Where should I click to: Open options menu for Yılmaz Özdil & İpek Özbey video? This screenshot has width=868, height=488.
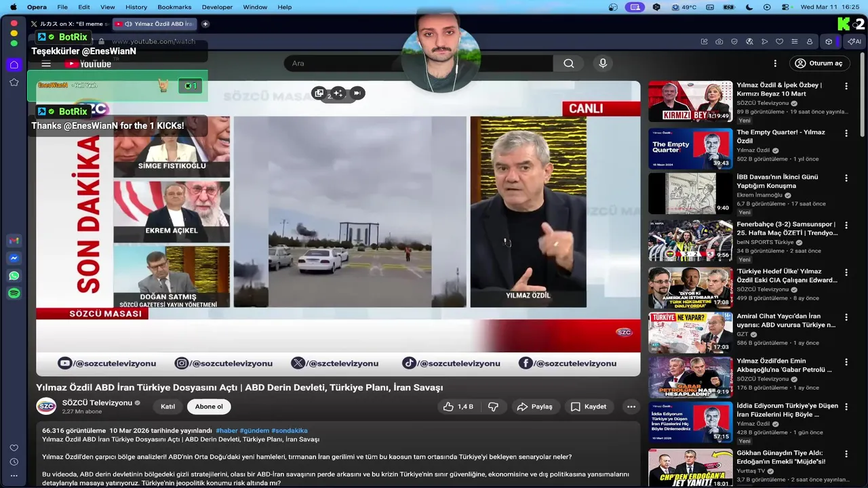[846, 86]
